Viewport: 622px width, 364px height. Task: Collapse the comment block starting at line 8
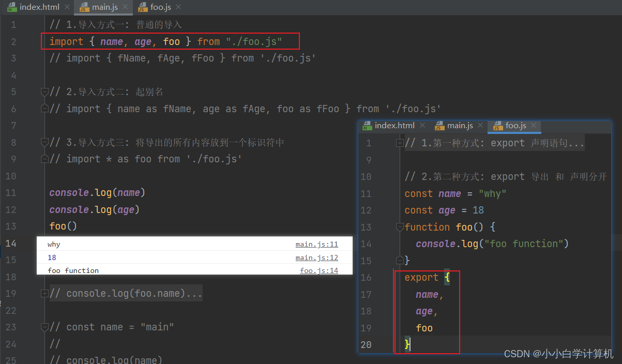click(x=44, y=142)
